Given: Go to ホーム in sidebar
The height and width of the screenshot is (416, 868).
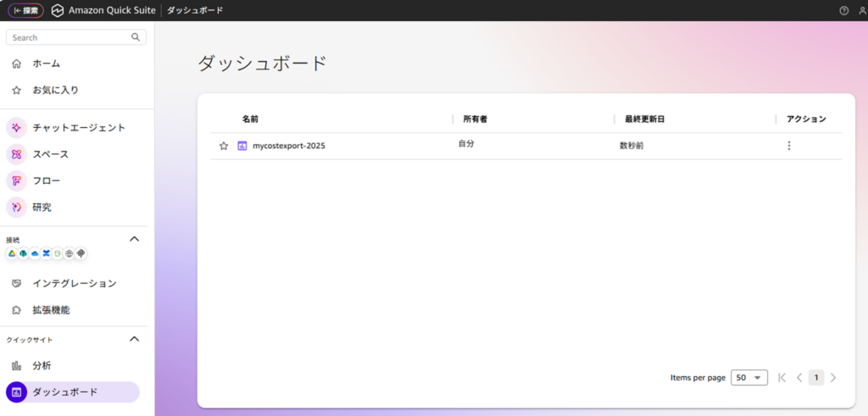Looking at the screenshot, I should [46, 64].
